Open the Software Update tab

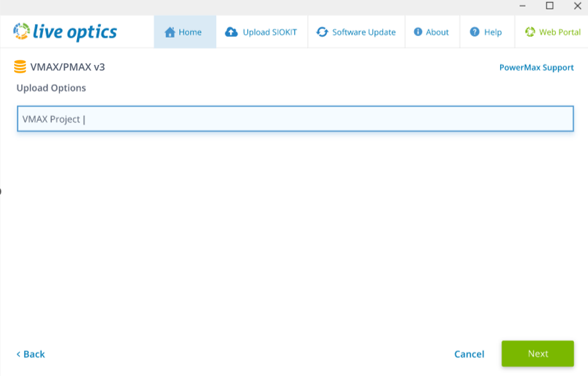click(356, 32)
